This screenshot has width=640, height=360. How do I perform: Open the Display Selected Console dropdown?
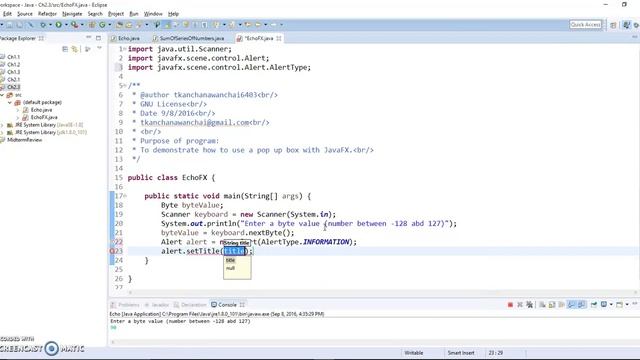611,305
